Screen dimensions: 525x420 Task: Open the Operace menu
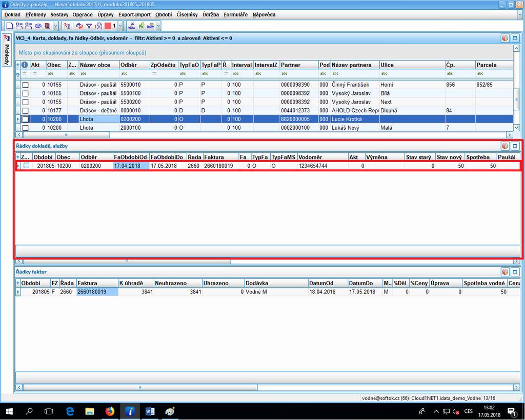pos(83,15)
